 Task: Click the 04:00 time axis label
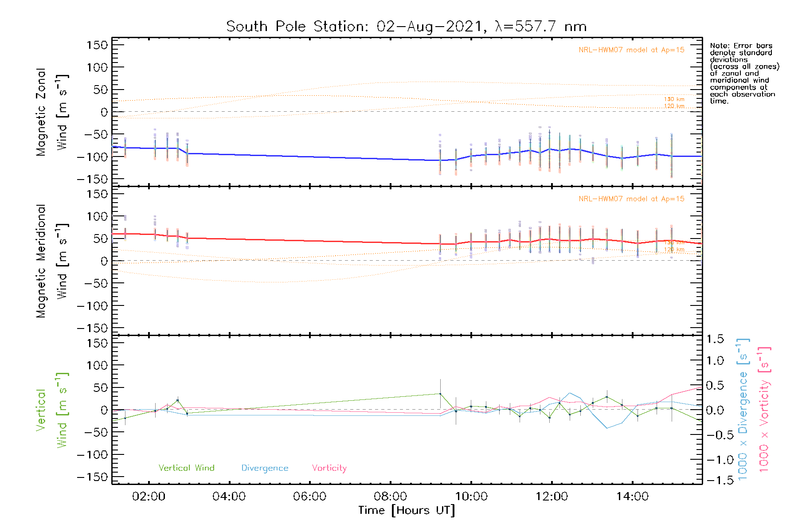coord(229,497)
